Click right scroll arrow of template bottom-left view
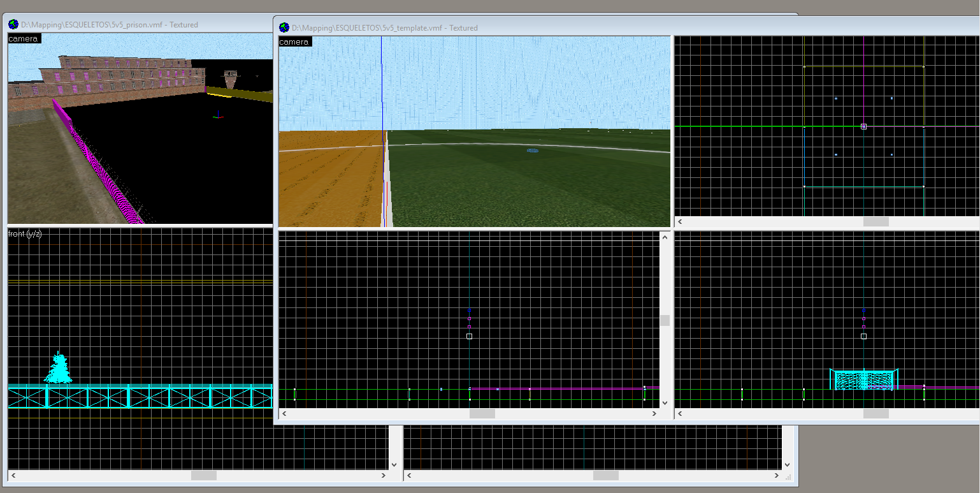Viewport: 980px width, 493px height. [654, 413]
